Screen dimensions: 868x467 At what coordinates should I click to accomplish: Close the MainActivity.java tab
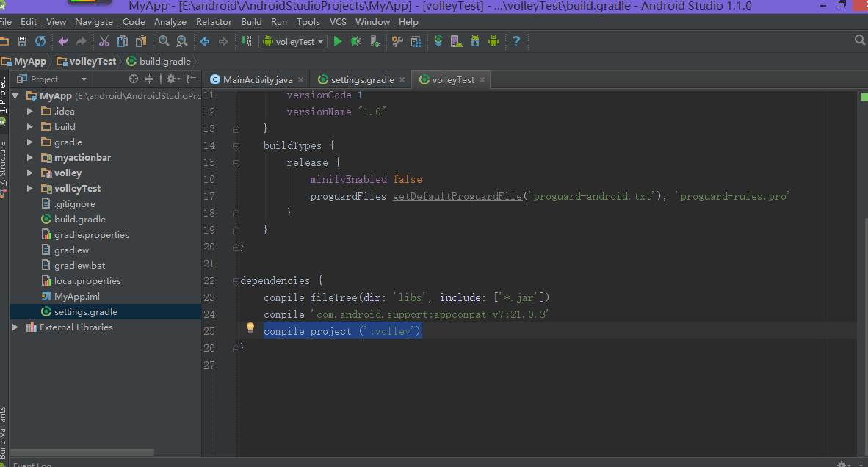pos(300,80)
